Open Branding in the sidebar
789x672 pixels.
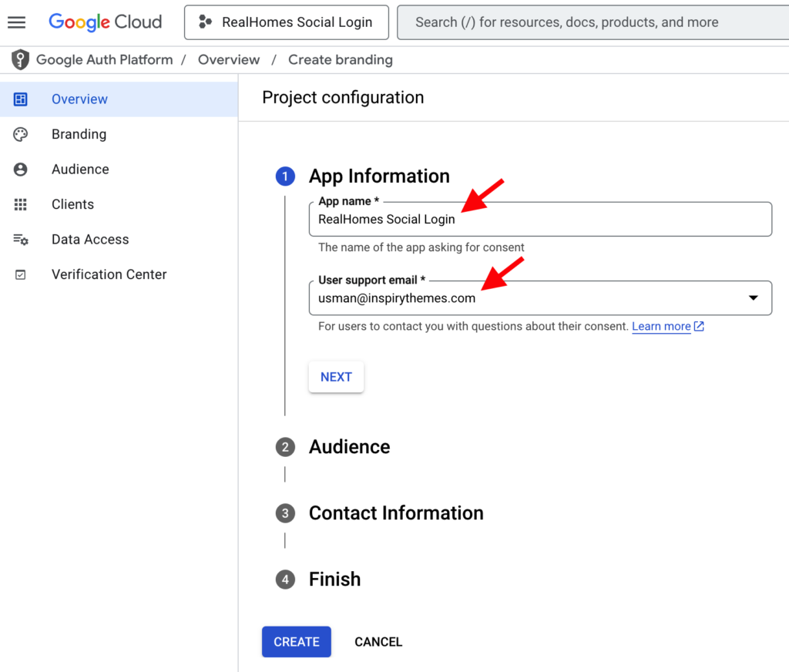coord(119,134)
